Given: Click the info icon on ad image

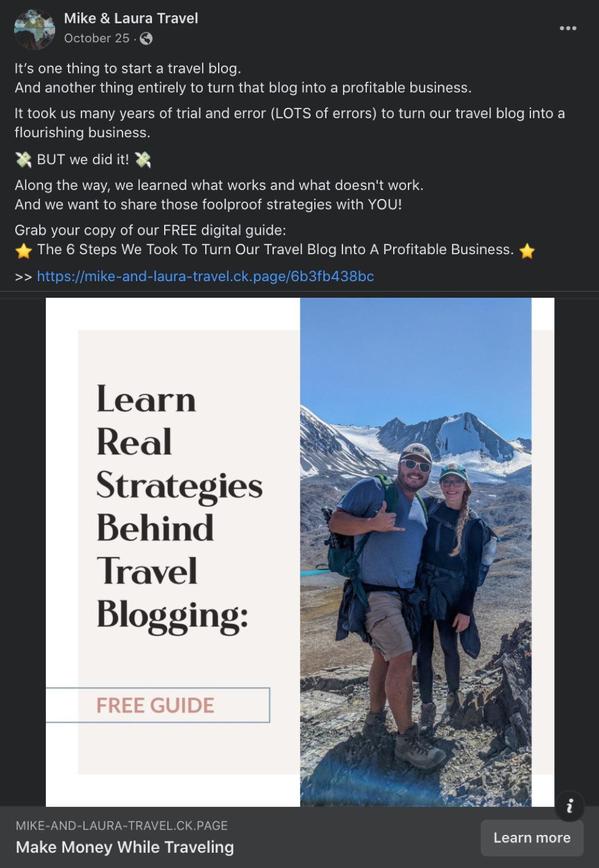Looking at the screenshot, I should tap(570, 806).
